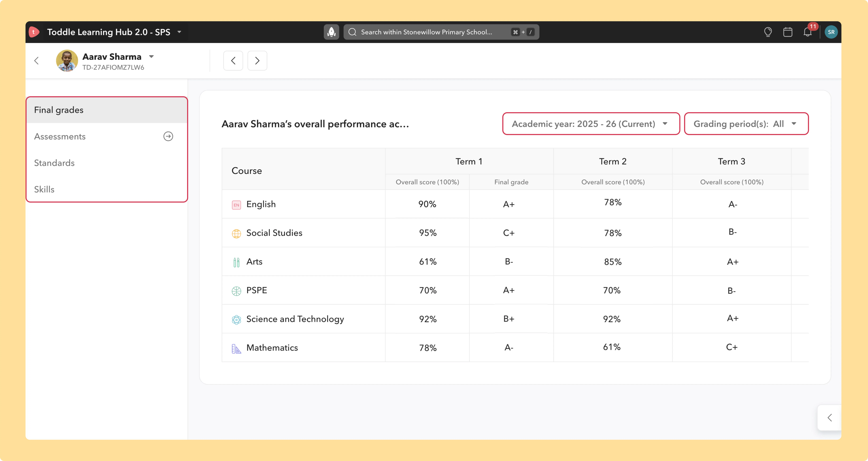The image size is (868, 461).
Task: Click Arts Term 1 grade B-
Action: [509, 261]
